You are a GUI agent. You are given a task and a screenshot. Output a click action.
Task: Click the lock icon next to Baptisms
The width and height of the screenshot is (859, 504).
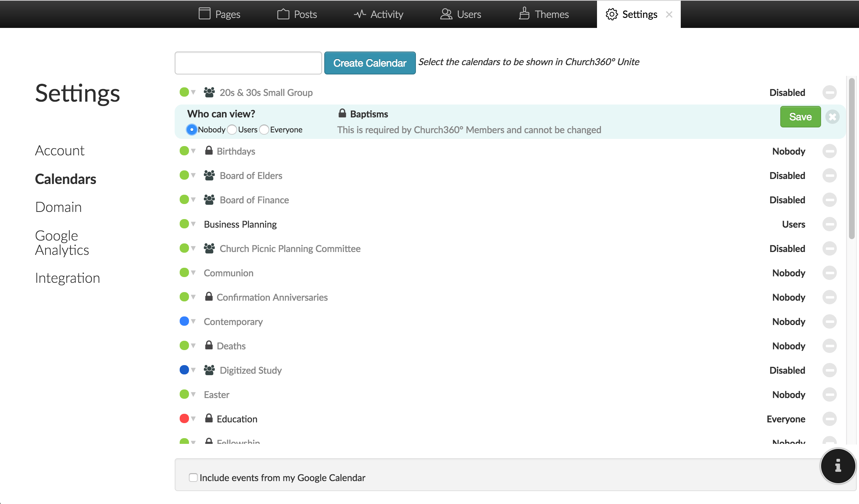pos(342,113)
